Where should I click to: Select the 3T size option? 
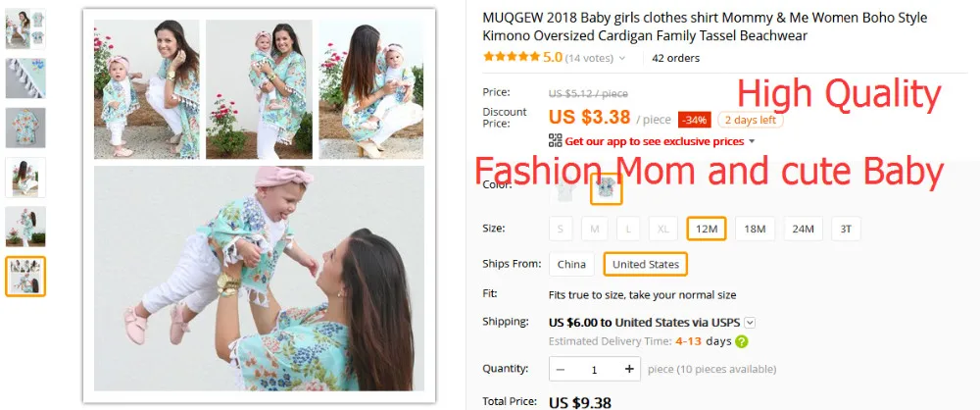pos(846,230)
